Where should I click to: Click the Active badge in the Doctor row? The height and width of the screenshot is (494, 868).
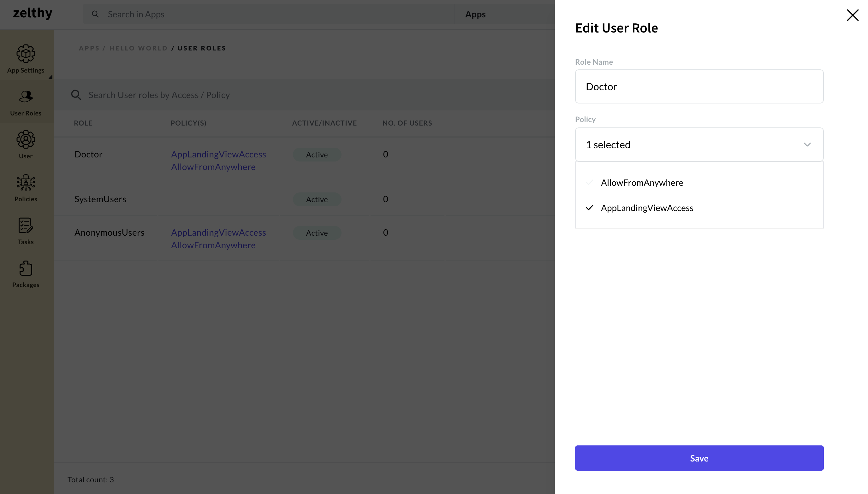[x=317, y=154]
